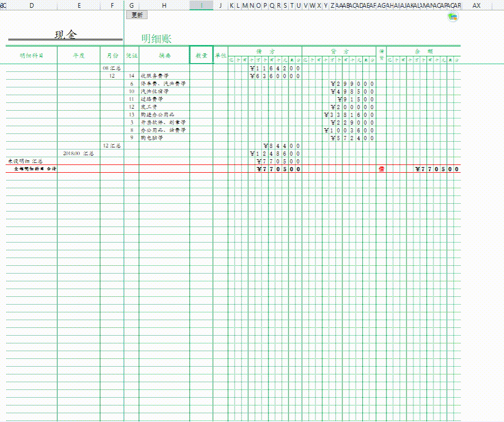
Task: Click the 购进办公用品 summary cell
Action: 164,115
